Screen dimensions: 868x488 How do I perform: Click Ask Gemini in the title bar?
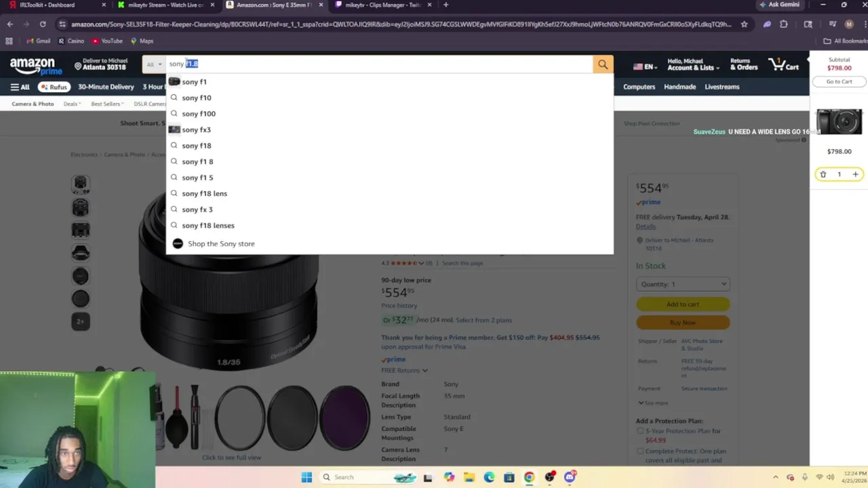pos(778,5)
